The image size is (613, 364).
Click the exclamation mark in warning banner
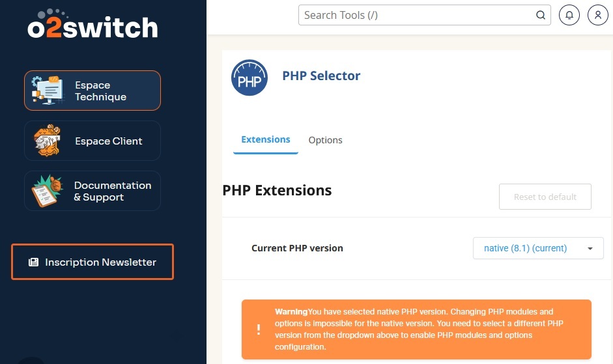tap(259, 329)
